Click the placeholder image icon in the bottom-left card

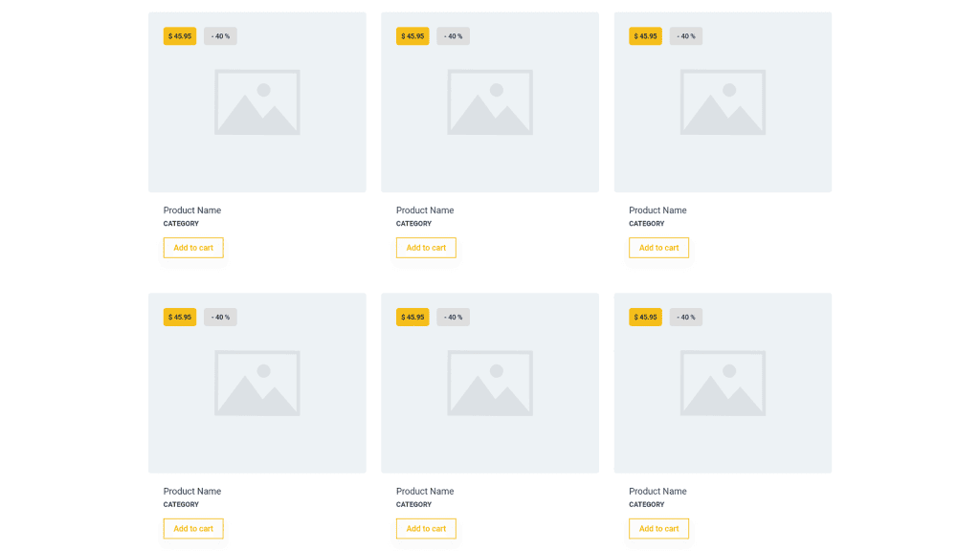coord(256,383)
